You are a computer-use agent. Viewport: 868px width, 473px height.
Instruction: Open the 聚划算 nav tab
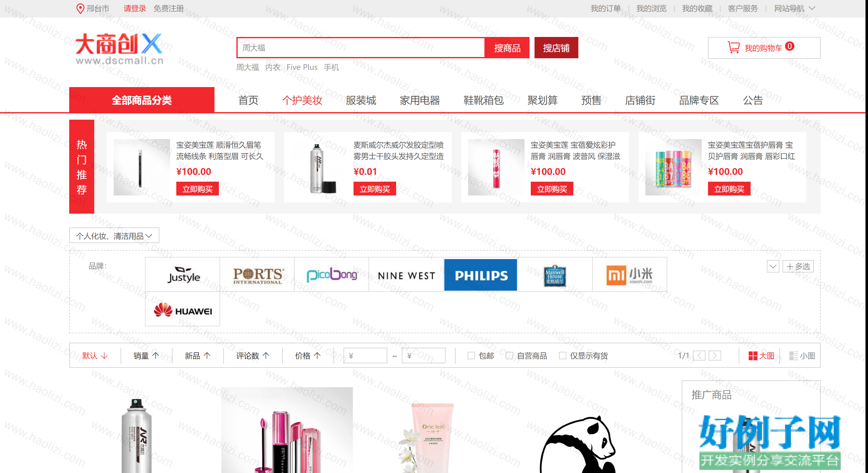click(542, 100)
